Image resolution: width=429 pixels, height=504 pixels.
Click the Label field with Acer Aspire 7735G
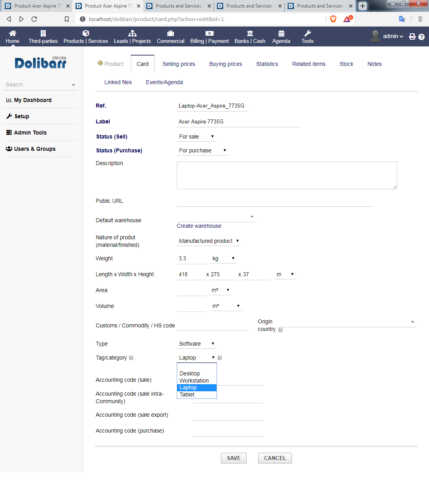(238, 122)
